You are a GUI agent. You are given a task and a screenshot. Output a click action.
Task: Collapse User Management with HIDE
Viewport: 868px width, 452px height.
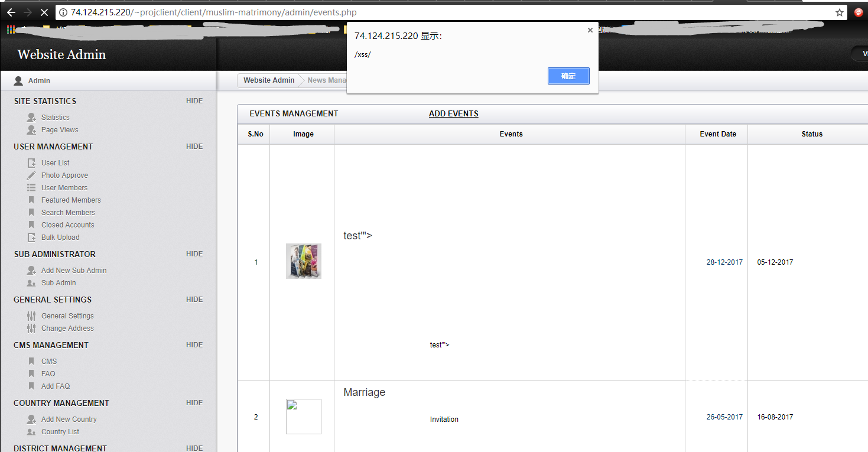(x=194, y=147)
